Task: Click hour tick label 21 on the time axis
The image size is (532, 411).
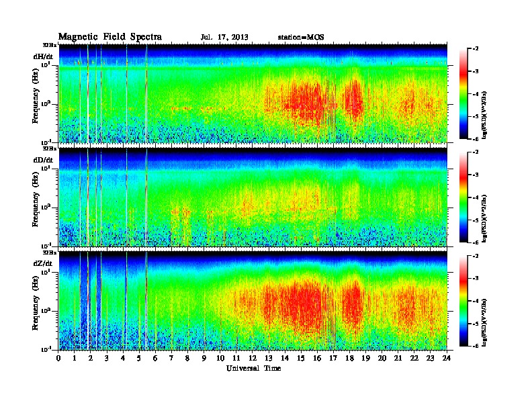Action: [x=398, y=359]
